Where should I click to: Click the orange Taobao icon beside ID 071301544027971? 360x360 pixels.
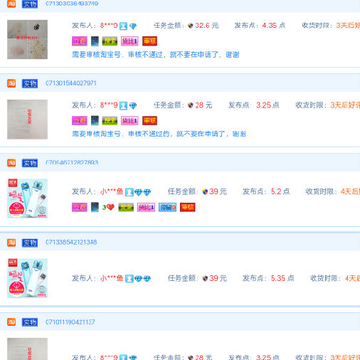click(12, 83)
